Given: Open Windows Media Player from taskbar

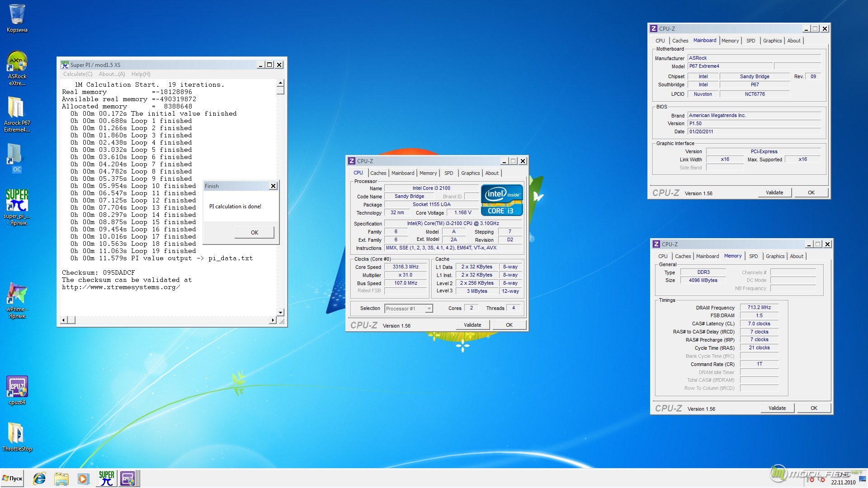Looking at the screenshot, I should tap(83, 479).
